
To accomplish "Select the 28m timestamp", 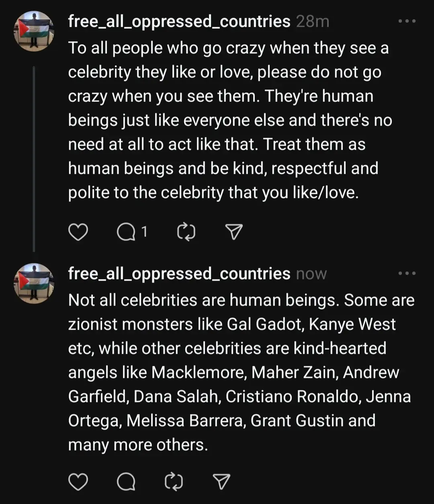I will [x=313, y=22].
